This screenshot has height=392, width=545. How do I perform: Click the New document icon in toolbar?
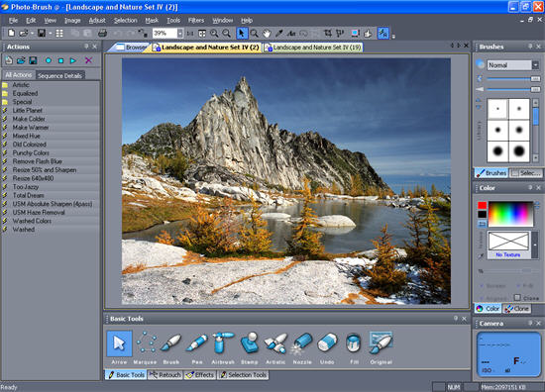12,33
